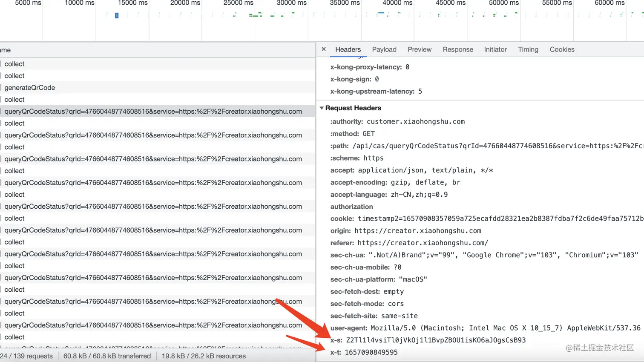Click the sec-ch-ua-platform "macOS" header
This screenshot has width=644, height=362.
379,280
